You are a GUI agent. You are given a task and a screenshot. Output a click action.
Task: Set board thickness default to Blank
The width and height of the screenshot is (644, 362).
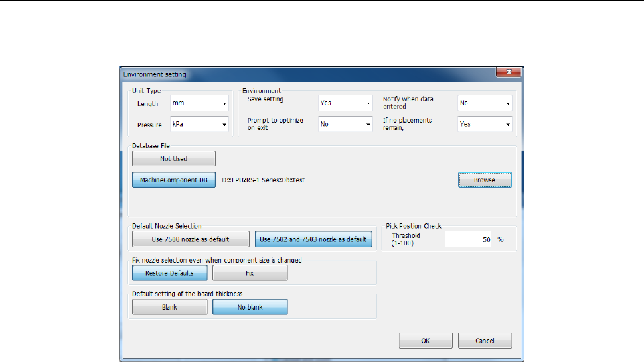(169, 307)
